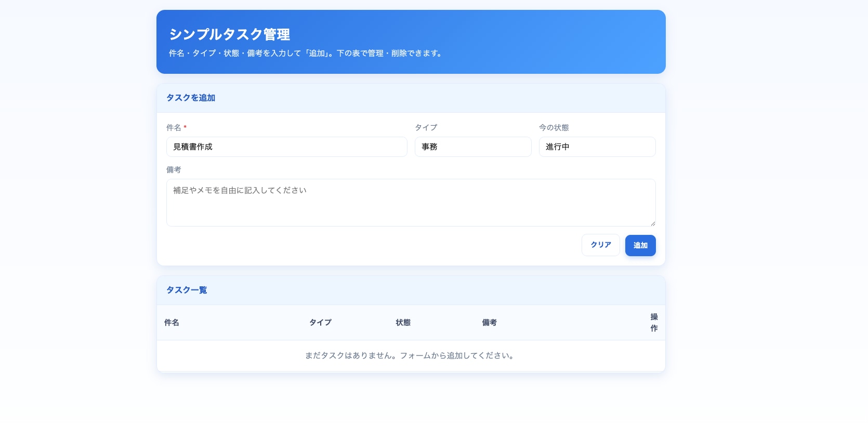Select the タスクを追加 section heading
This screenshot has width=868, height=423.
tap(191, 98)
